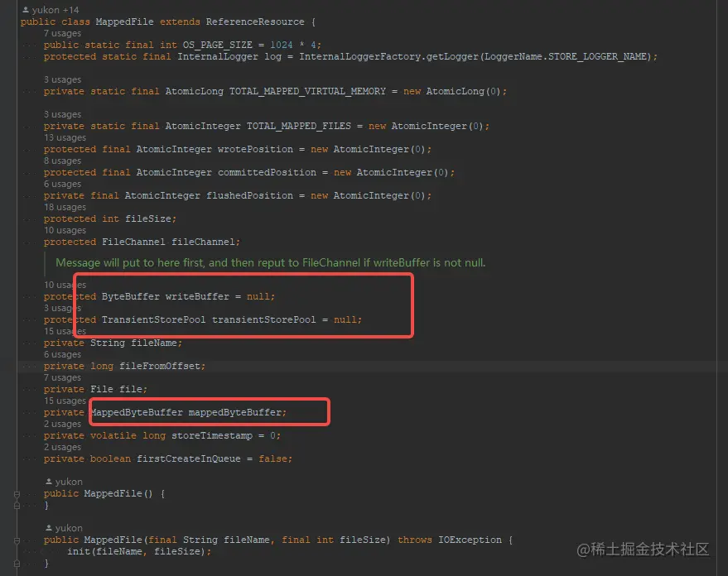Click the fold end marker at the closing brace of MappedFile()

point(17,506)
